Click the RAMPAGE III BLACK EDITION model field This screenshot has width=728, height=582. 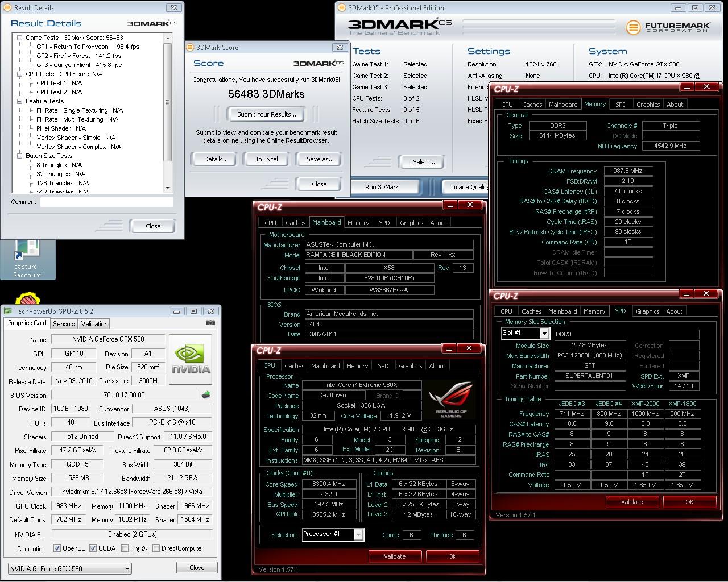tap(358, 255)
